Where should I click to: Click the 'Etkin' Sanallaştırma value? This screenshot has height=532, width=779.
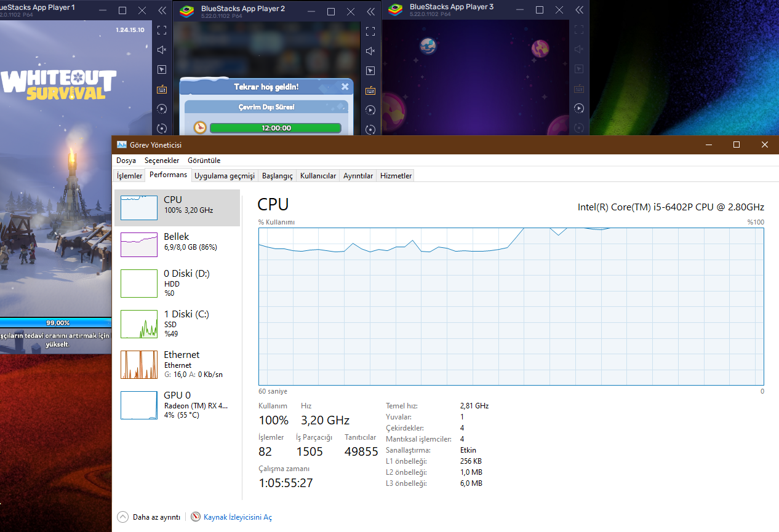click(x=468, y=450)
